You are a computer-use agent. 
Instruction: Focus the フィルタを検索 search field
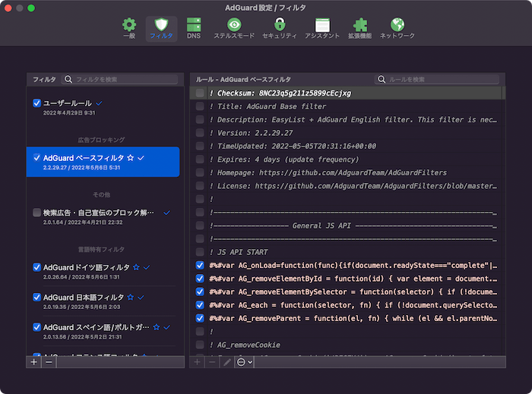119,79
